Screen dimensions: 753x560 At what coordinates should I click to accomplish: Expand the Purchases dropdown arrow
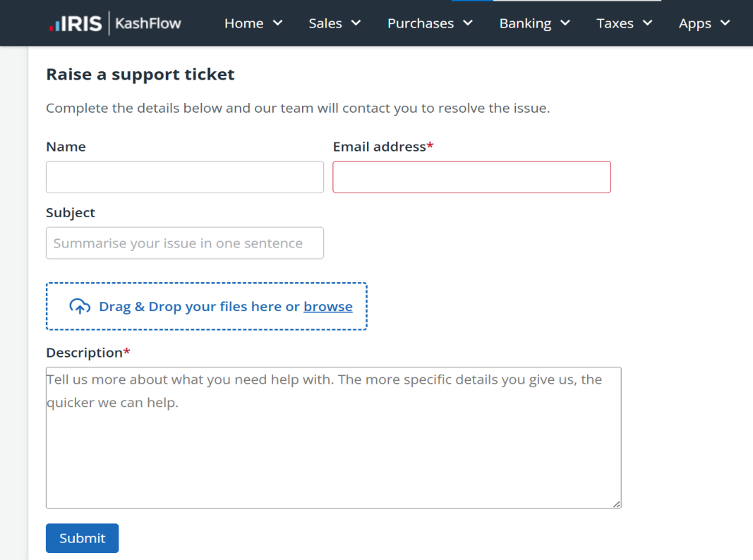tap(468, 23)
